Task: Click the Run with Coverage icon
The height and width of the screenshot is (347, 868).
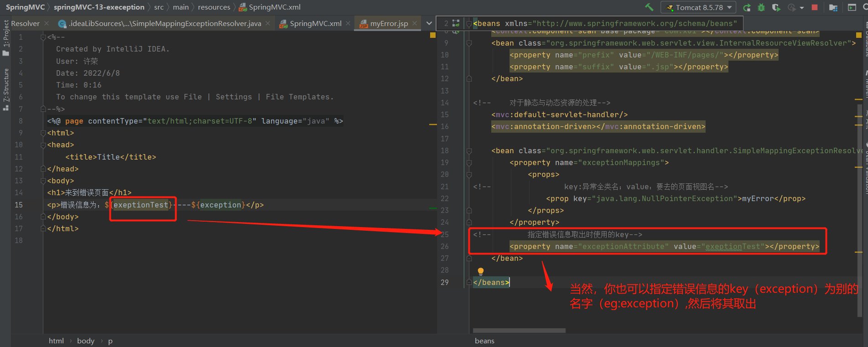Action: click(776, 7)
